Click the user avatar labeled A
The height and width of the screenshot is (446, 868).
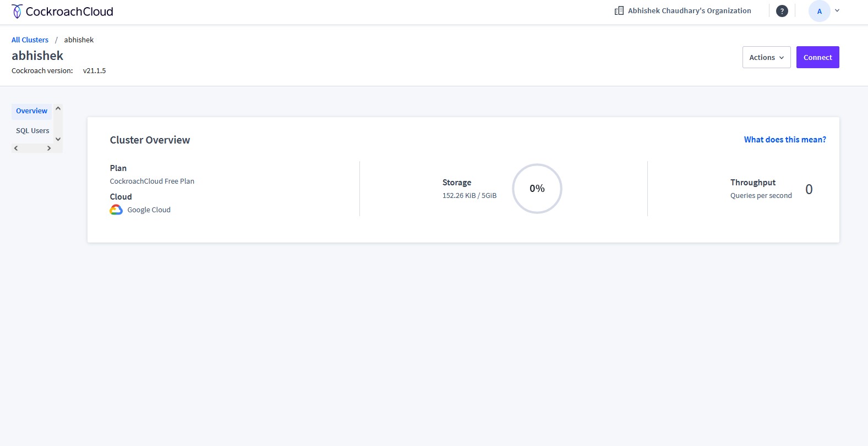coord(819,11)
